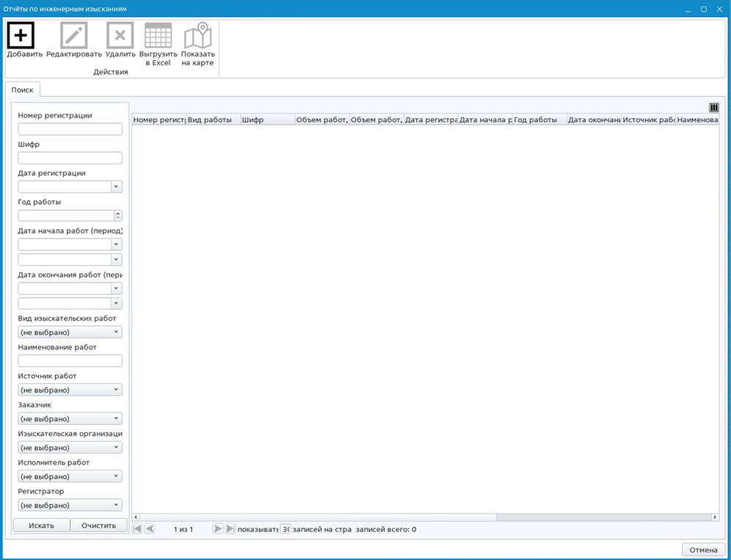This screenshot has width=731, height=560.
Task: Expand the Вид изыскательских работ dropdown
Action: pyautogui.click(x=116, y=332)
